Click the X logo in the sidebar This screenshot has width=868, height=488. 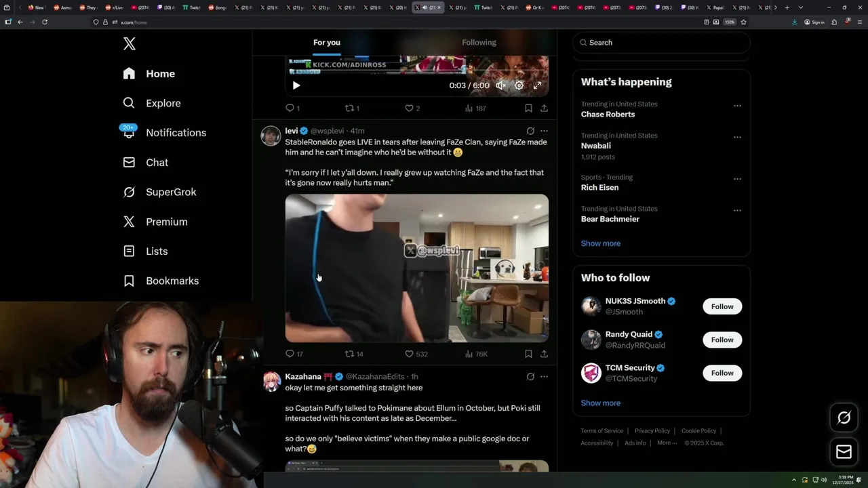pyautogui.click(x=130, y=44)
